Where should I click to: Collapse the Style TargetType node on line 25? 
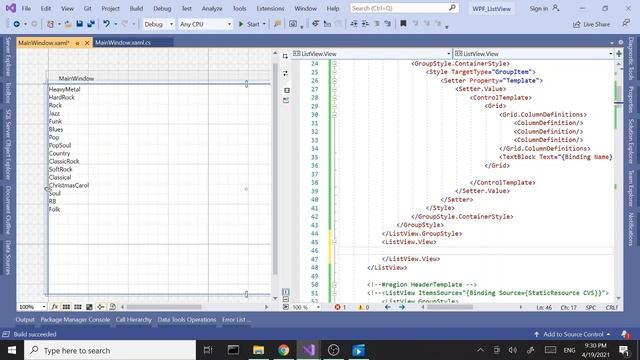tap(334, 72)
